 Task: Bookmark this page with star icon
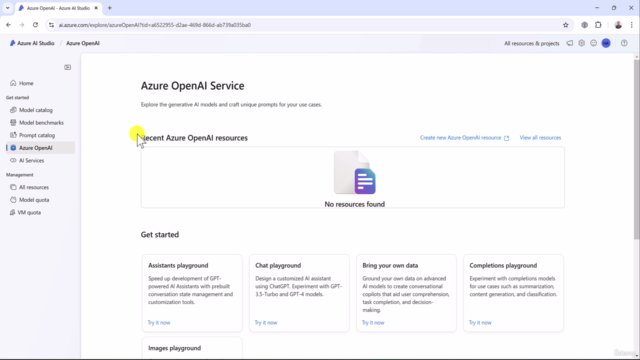[x=566, y=25]
